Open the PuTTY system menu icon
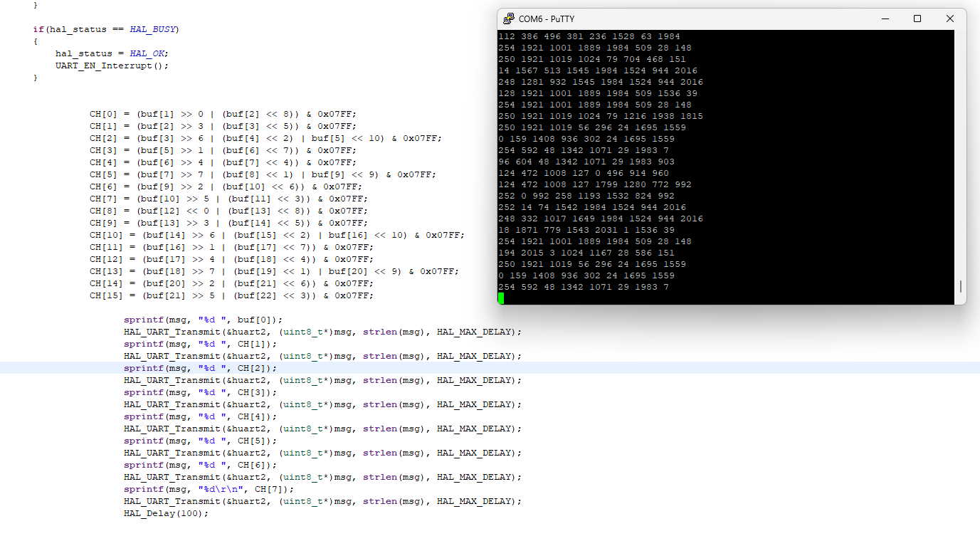980x541 pixels. pos(508,19)
